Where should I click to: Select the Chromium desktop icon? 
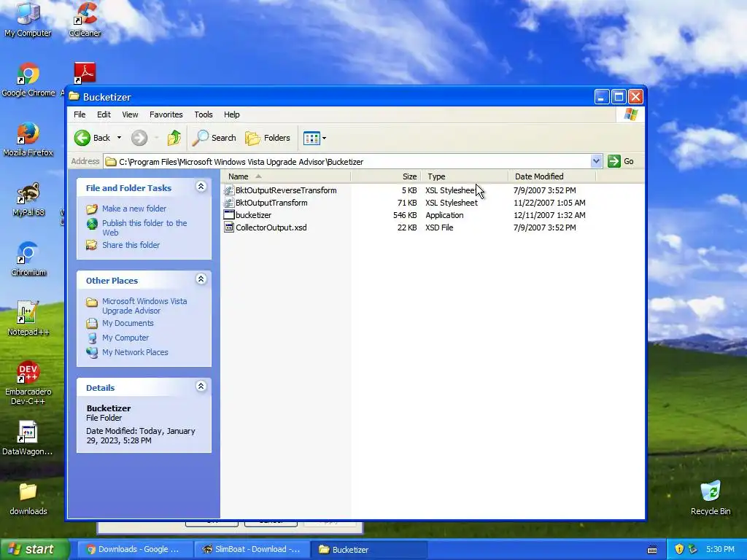click(x=28, y=259)
